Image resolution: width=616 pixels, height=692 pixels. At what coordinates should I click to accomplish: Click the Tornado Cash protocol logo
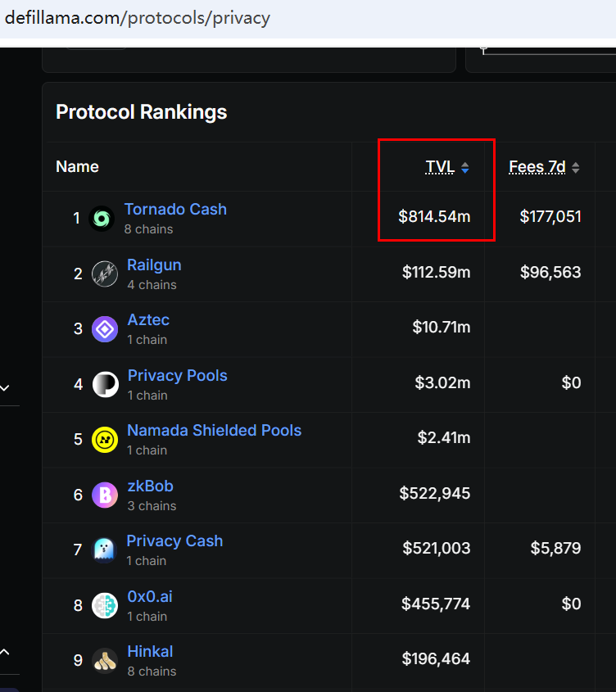(102, 219)
